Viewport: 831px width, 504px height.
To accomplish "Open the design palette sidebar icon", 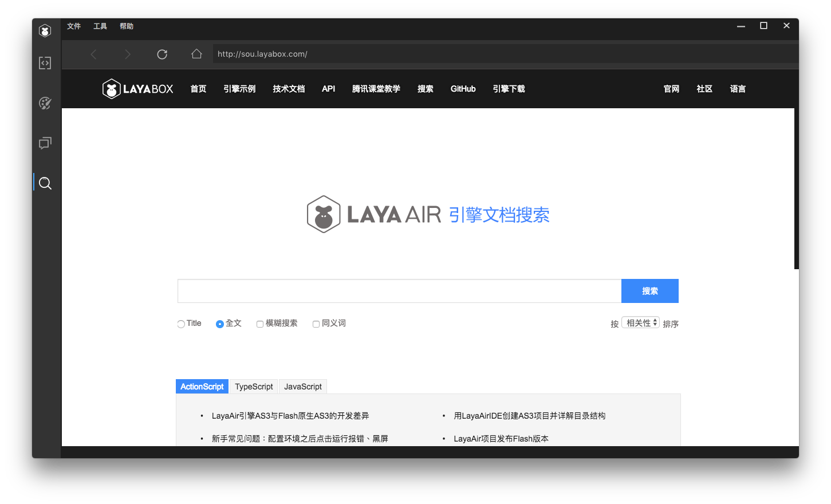I will (x=45, y=103).
